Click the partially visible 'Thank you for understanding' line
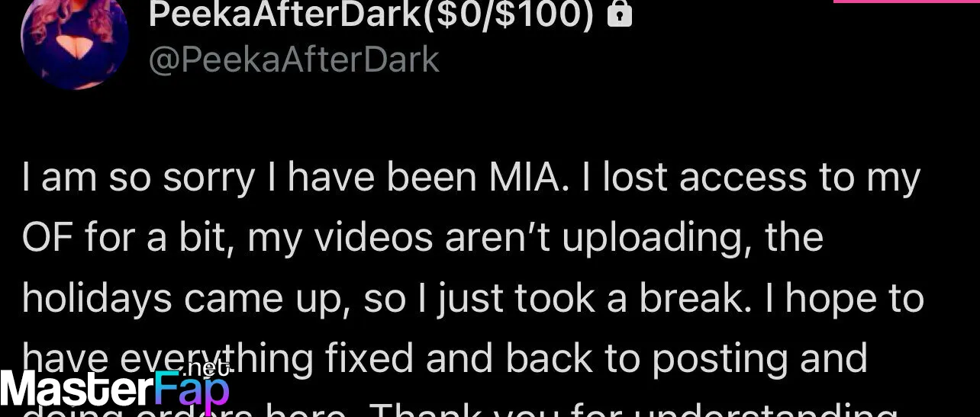This screenshot has height=417, width=980. point(633,410)
